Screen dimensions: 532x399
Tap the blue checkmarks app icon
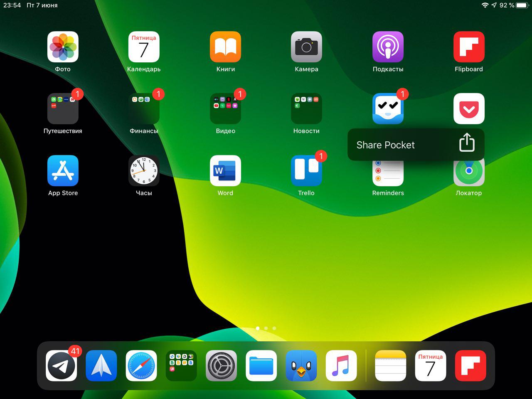[x=388, y=108]
